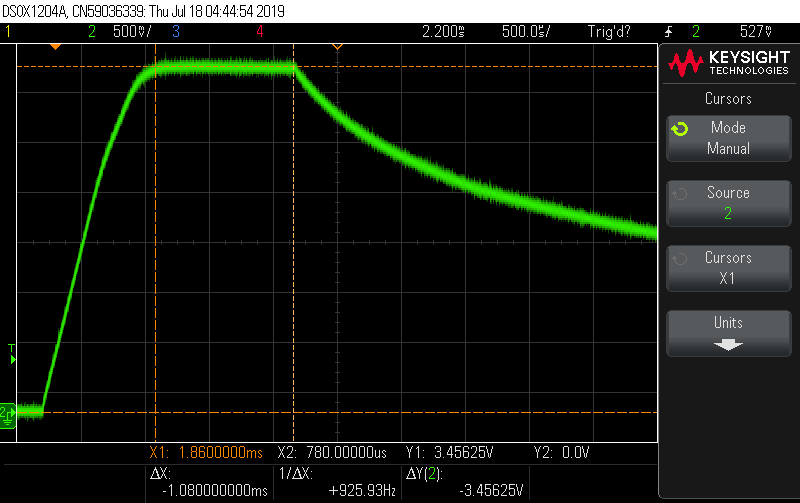The image size is (800, 503).
Task: Click channel 4 indicator in status bar
Action: coord(260,32)
